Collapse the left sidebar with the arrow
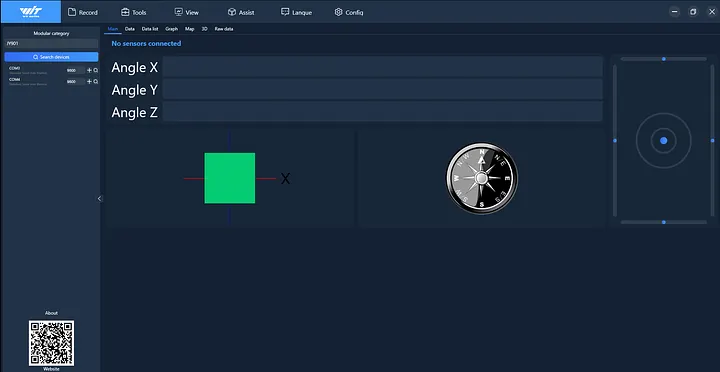 tap(99, 198)
